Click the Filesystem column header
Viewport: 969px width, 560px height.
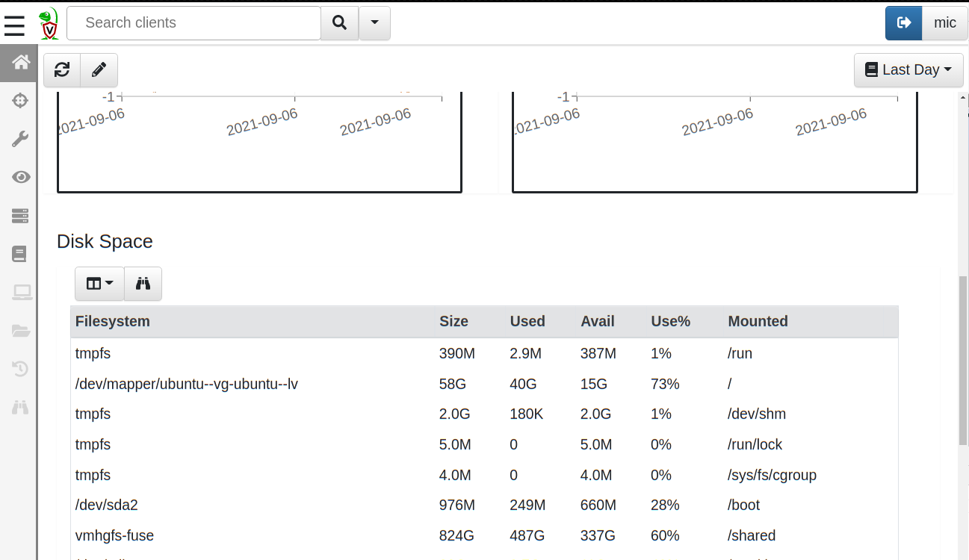[x=113, y=321]
